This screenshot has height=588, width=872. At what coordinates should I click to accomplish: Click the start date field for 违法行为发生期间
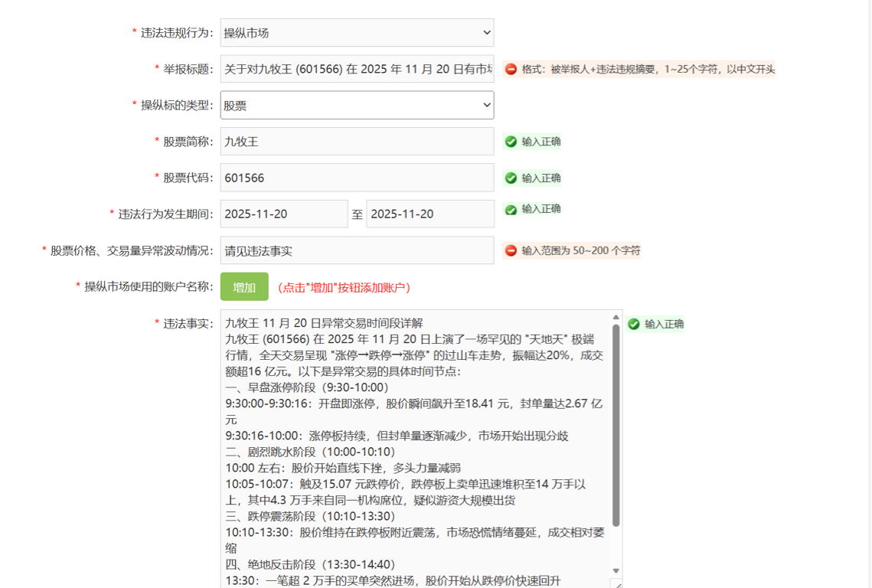(284, 214)
